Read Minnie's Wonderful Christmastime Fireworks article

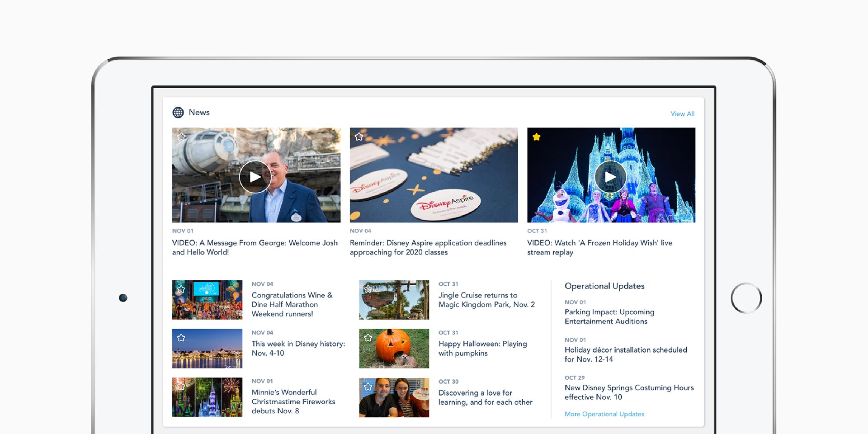(293, 401)
